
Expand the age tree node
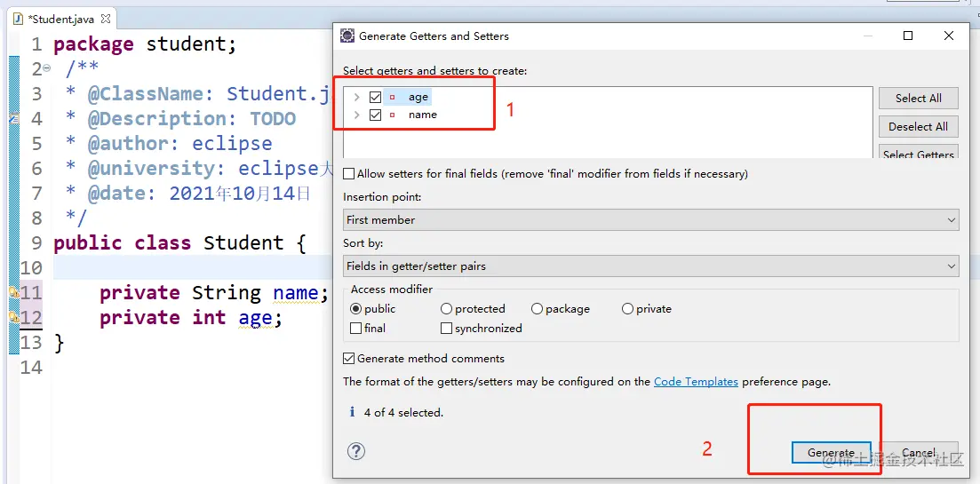click(x=357, y=98)
